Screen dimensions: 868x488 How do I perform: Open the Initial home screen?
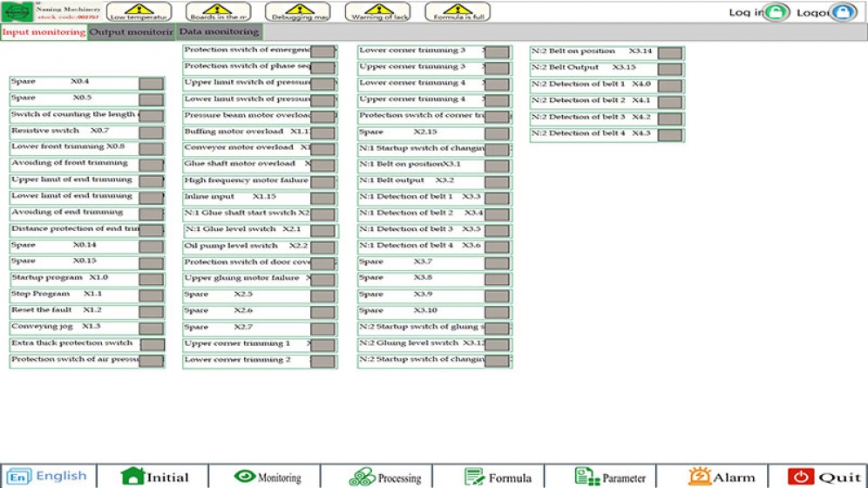pyautogui.click(x=153, y=477)
